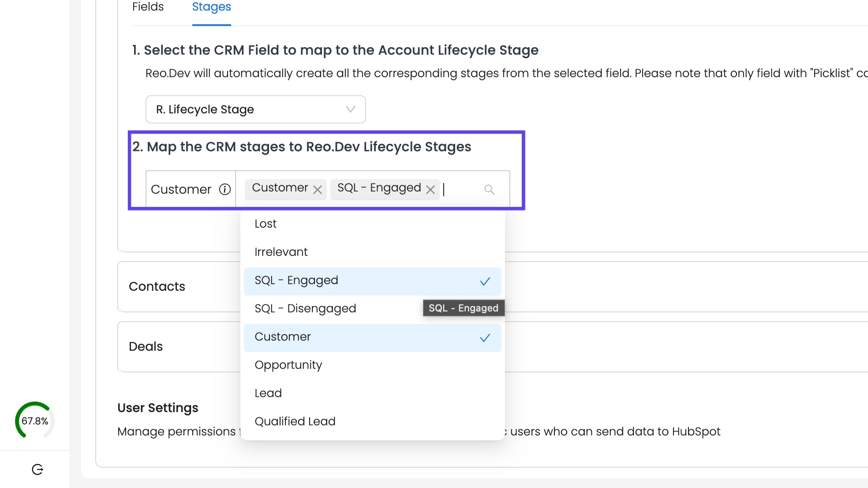Image resolution: width=868 pixels, height=488 pixels.
Task: Select Opportunity from the dropdown list
Action: (288, 365)
